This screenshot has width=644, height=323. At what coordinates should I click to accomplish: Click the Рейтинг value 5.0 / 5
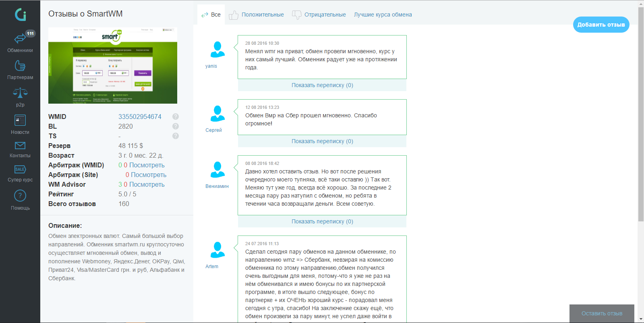pyautogui.click(x=127, y=194)
